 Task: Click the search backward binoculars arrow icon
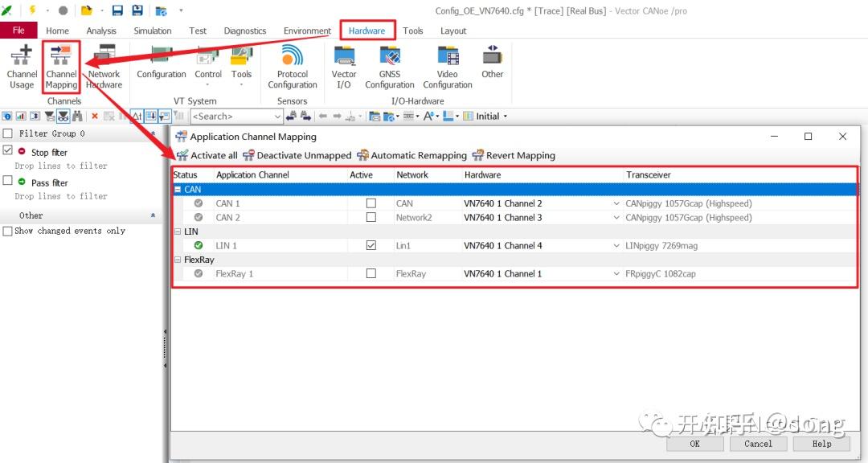291,116
